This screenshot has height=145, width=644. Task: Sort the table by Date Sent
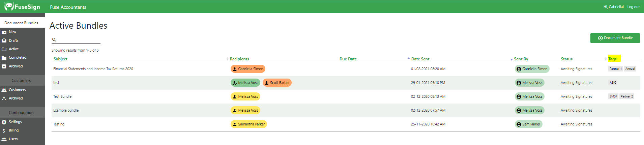tap(420, 59)
